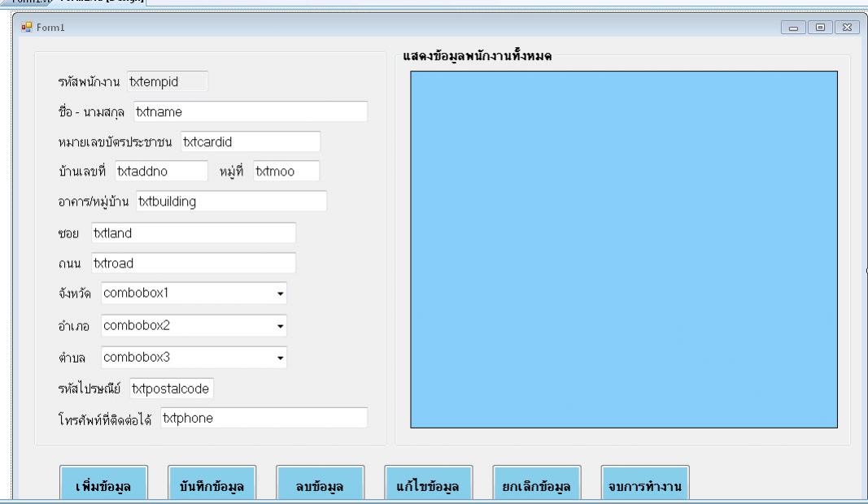Click the txtempid employee ID field

(x=168, y=81)
